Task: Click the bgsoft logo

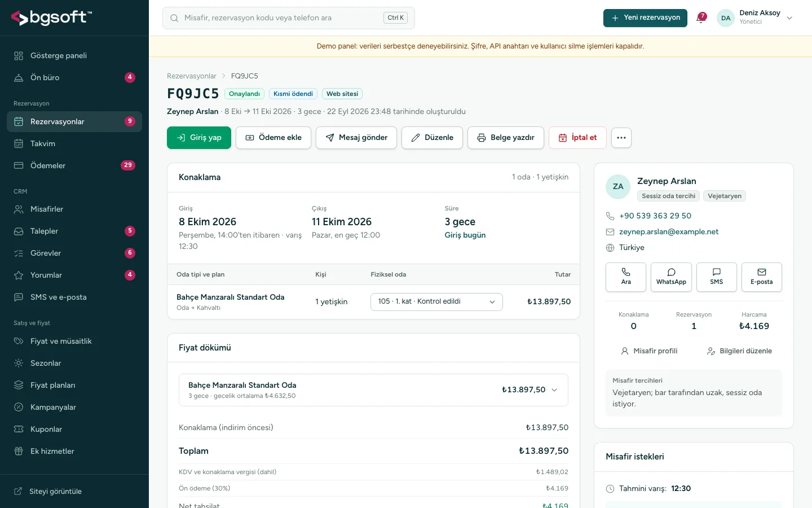Action: 51,18
